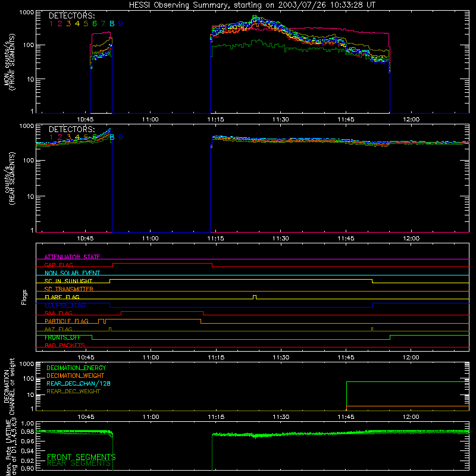Click the short FLARE_FLAG pulse on its line

[255, 296]
